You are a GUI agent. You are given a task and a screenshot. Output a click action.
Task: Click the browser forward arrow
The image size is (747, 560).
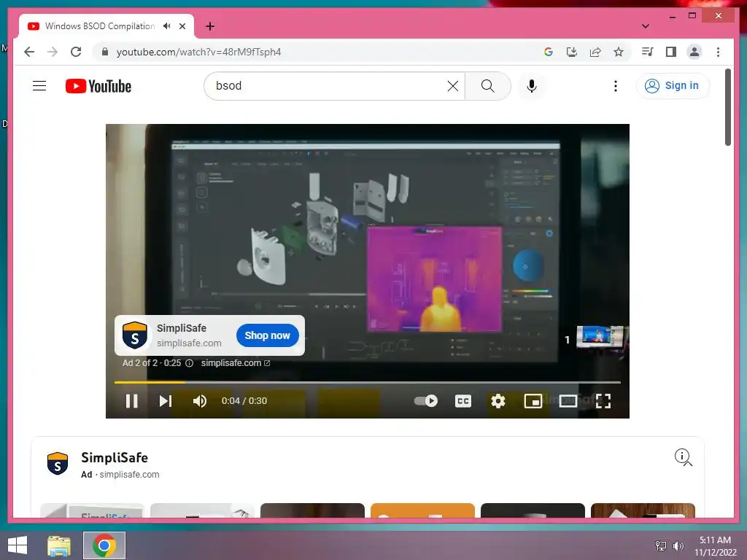(53, 52)
